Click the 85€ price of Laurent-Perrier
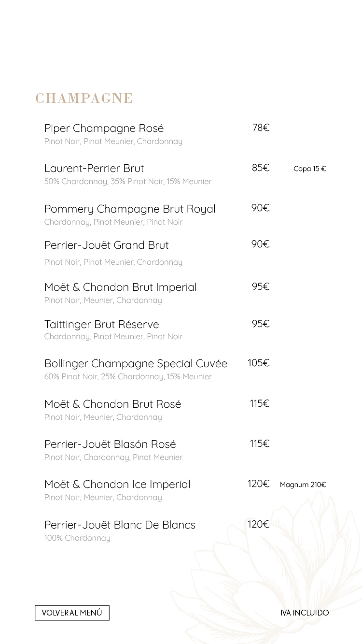Screen dimensions: 362x644 [261, 168]
